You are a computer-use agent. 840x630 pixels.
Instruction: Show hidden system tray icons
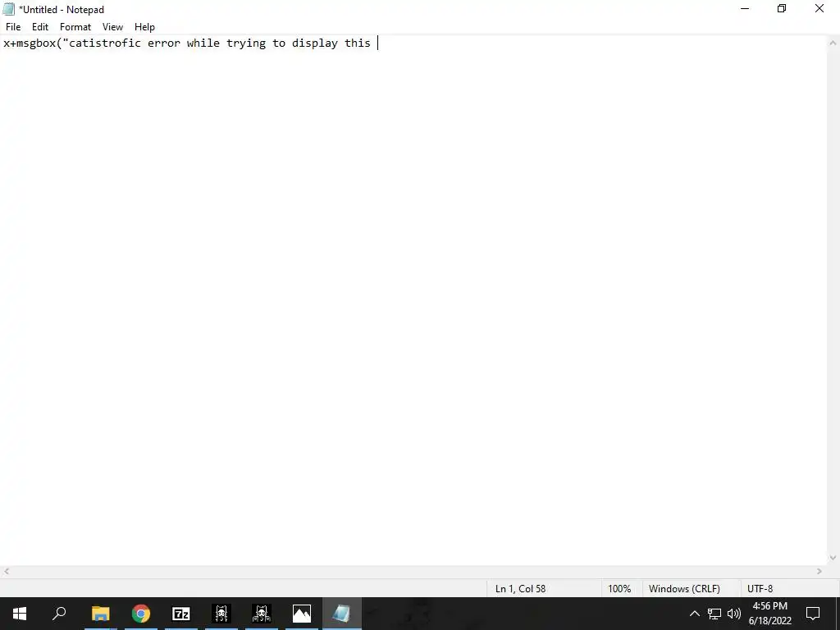pyautogui.click(x=694, y=614)
